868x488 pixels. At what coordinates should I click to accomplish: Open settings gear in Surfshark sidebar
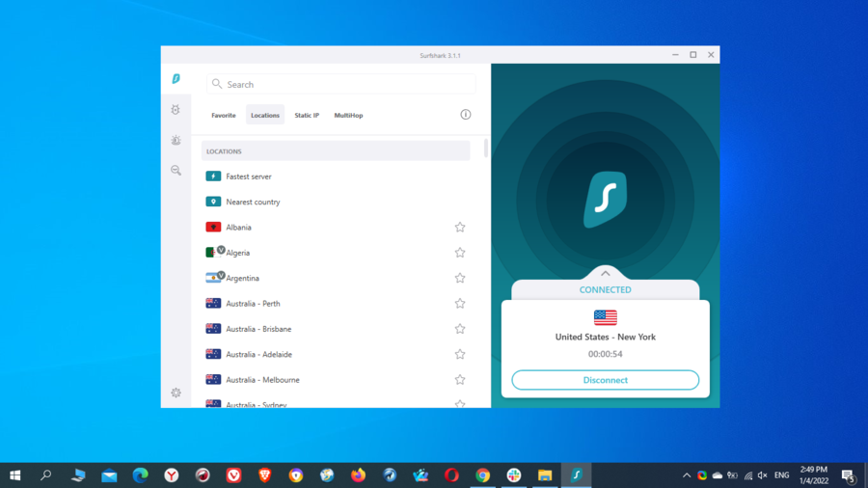tap(176, 393)
